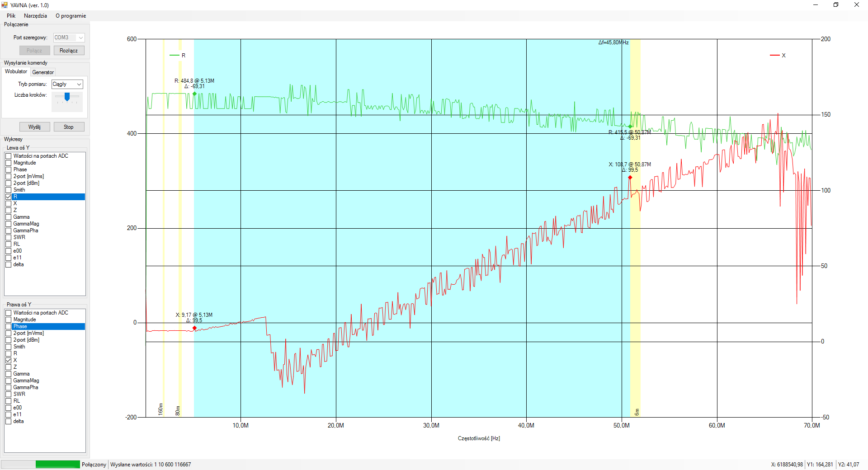Click the Wyślij button
868x470 pixels.
(34, 127)
